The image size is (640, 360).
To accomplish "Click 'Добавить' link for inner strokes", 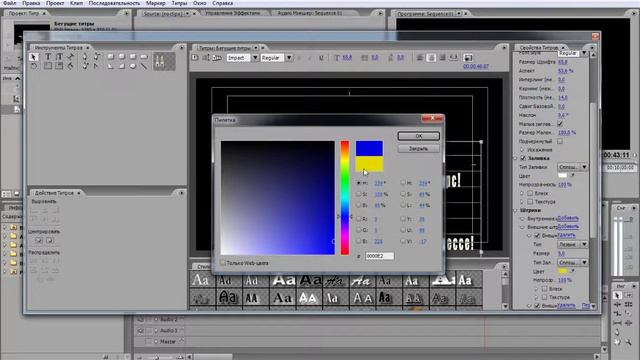I will [x=568, y=218].
